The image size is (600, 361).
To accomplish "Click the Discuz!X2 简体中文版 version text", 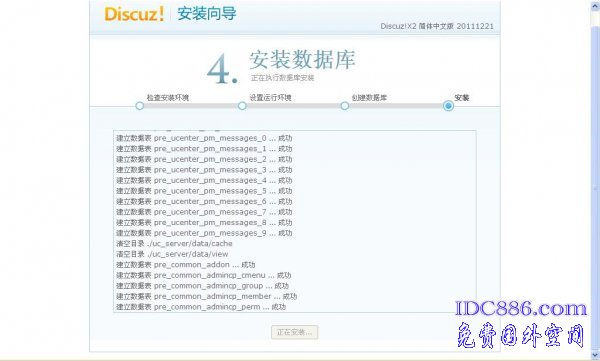I will pyautogui.click(x=437, y=26).
